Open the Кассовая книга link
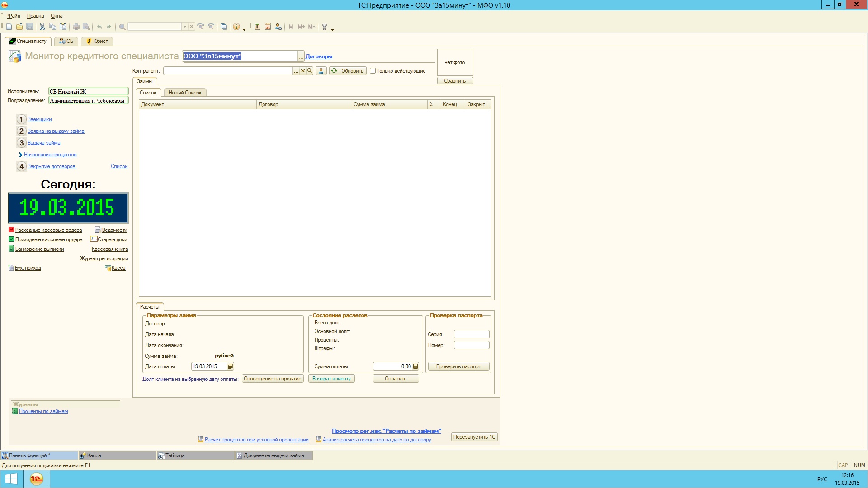Image resolution: width=868 pixels, height=488 pixels. [110, 249]
